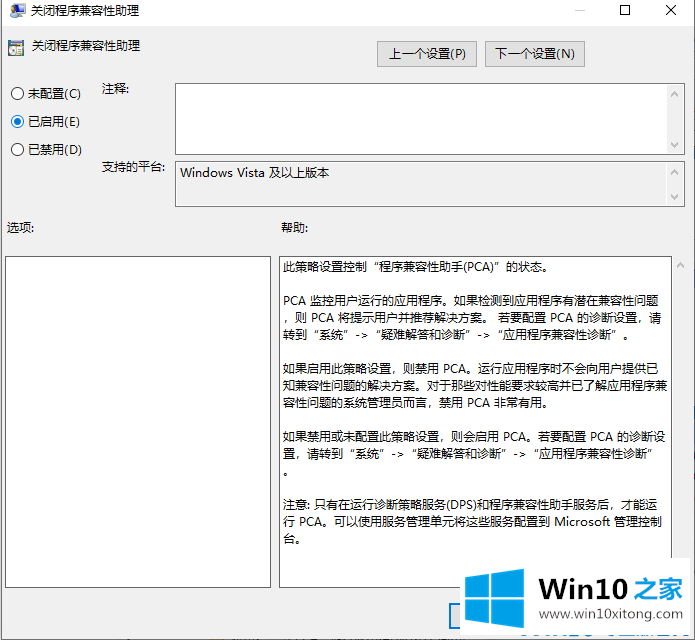Click the 选项: options label
695x640 pixels.
pos(20,228)
